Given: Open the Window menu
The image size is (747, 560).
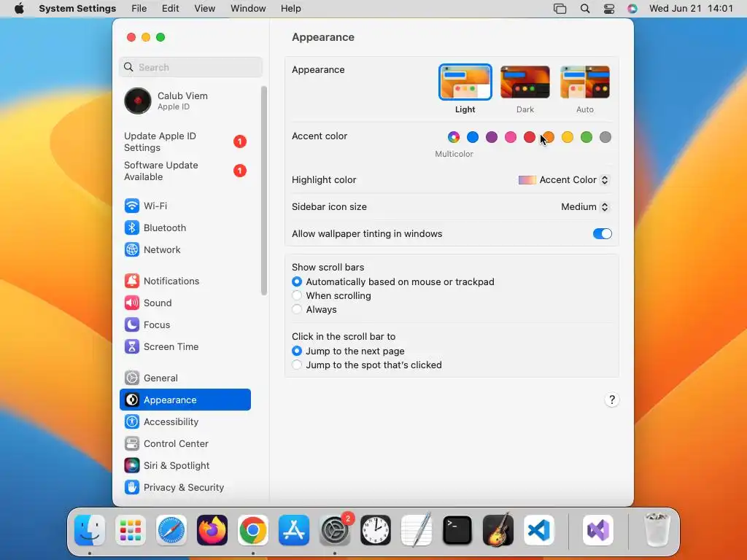Looking at the screenshot, I should tap(248, 9).
